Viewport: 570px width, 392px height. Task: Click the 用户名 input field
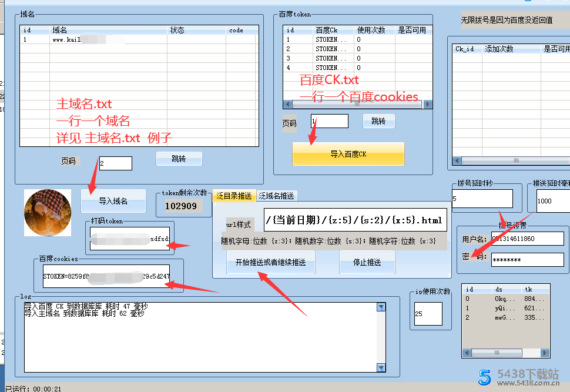527,239
